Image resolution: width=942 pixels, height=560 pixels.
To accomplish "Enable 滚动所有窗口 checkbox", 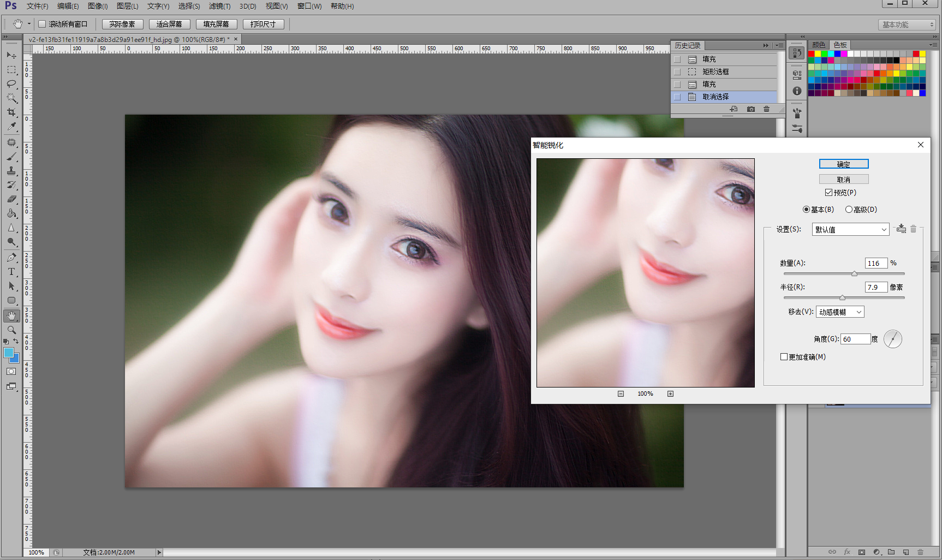I will [x=42, y=24].
